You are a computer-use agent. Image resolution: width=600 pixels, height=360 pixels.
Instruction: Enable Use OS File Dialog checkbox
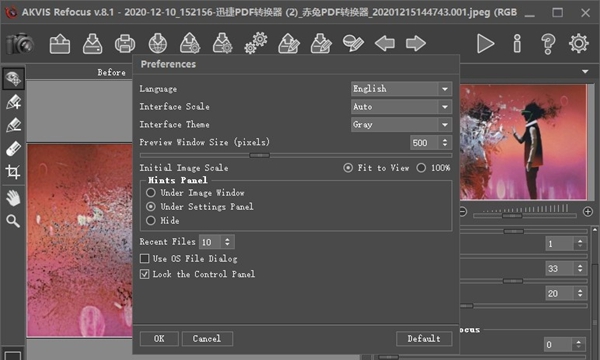[x=145, y=259]
